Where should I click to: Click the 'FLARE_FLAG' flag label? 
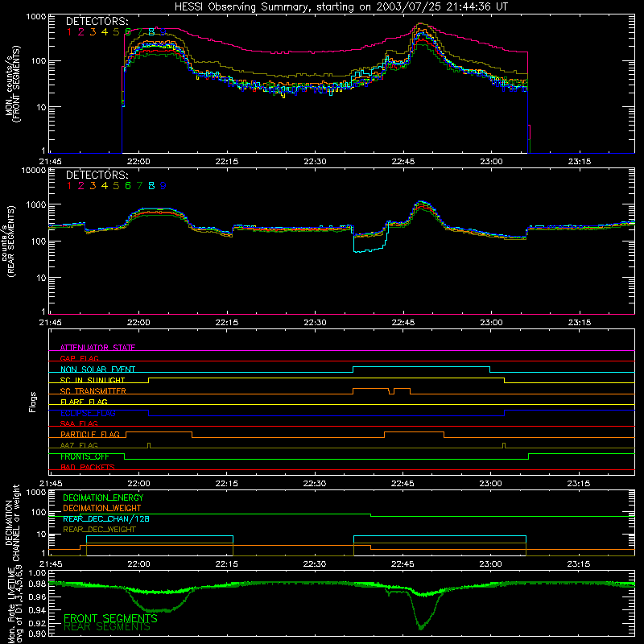pos(84,402)
